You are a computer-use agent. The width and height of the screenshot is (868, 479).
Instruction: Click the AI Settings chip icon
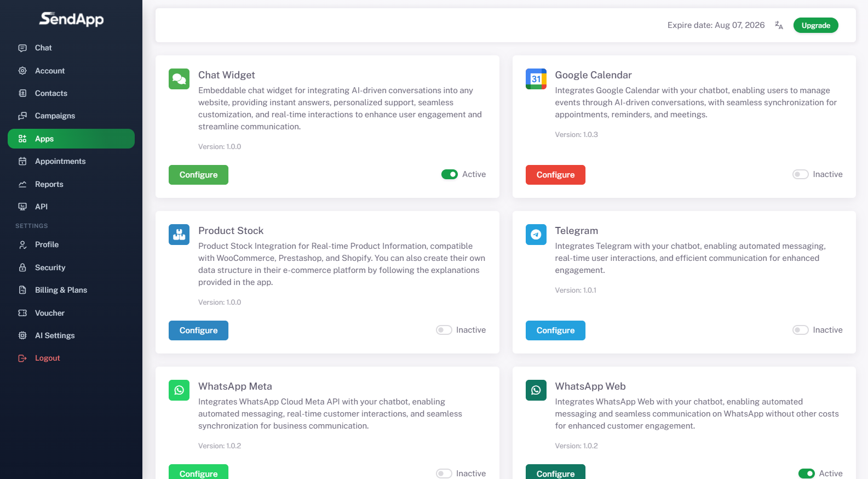22,335
